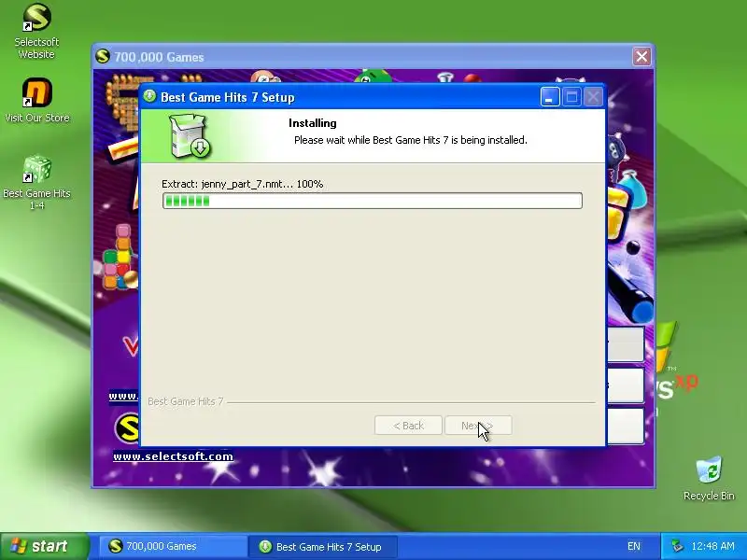The width and height of the screenshot is (747, 560).
Task: Click the installation progress bar
Action: tap(372, 201)
